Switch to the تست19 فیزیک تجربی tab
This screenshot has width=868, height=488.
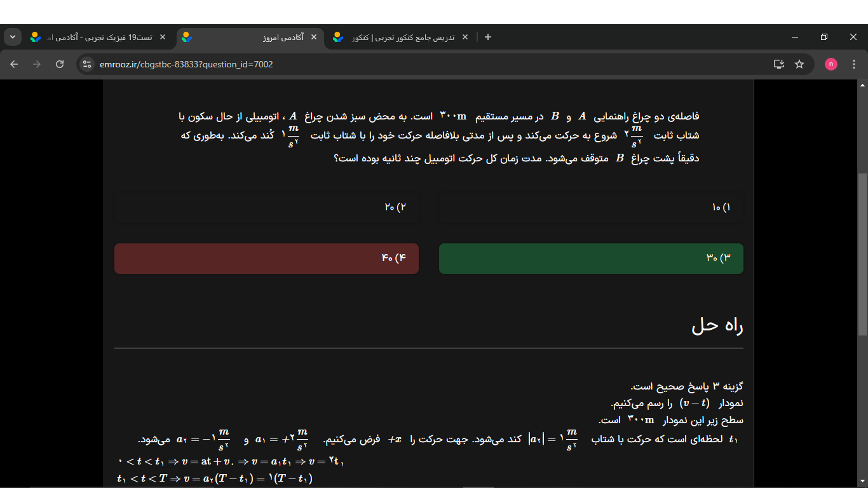tap(95, 37)
